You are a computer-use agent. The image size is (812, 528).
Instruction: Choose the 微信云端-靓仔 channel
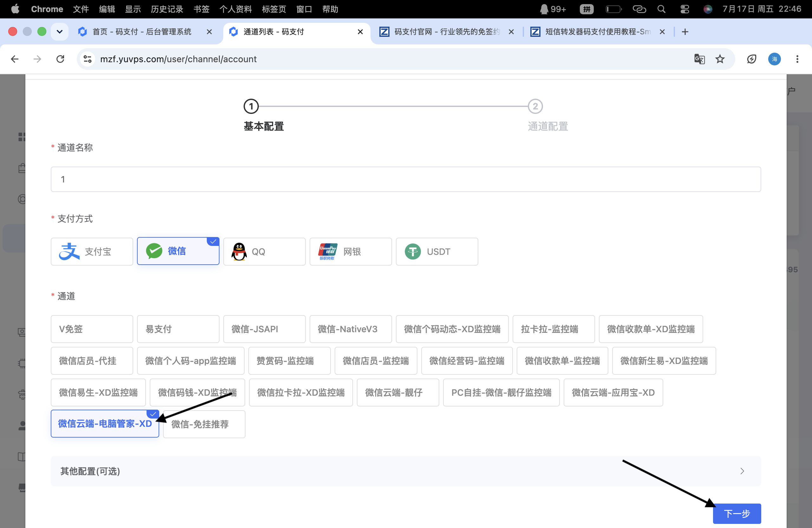398,393
